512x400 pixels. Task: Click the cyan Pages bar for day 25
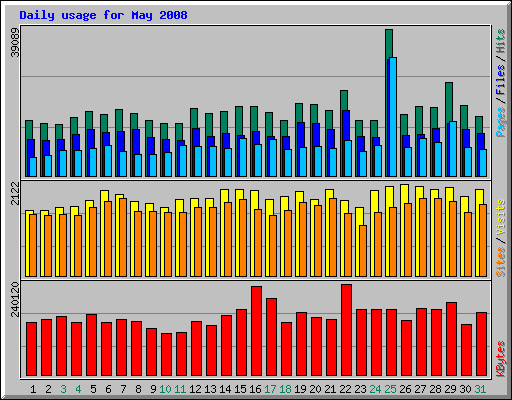pos(393,117)
